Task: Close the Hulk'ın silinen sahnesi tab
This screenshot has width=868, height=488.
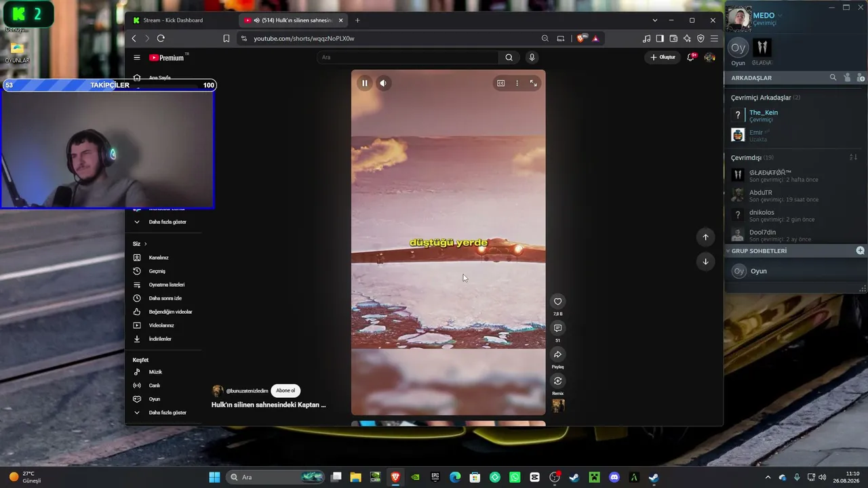Action: click(x=341, y=20)
